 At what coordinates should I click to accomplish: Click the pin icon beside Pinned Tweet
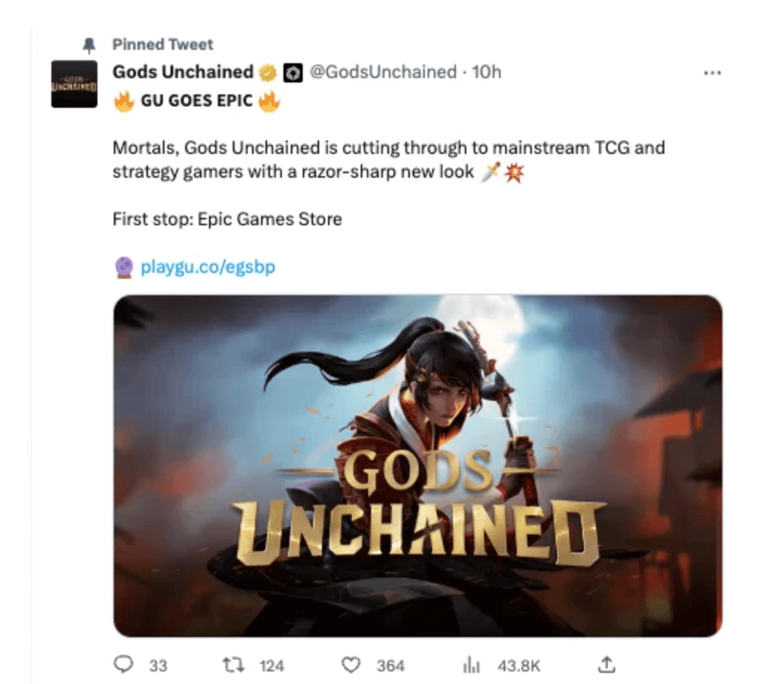point(89,45)
